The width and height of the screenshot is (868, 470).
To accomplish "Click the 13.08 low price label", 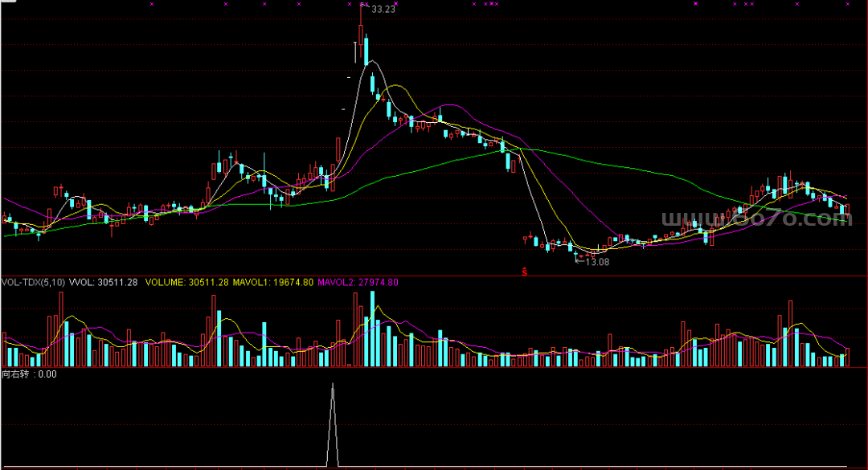I will (x=597, y=262).
